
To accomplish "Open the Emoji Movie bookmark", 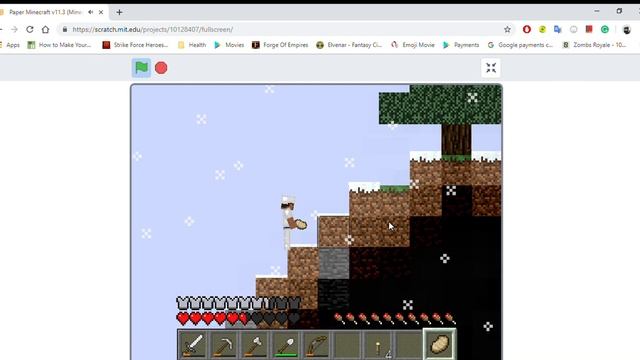I will (x=413, y=45).
